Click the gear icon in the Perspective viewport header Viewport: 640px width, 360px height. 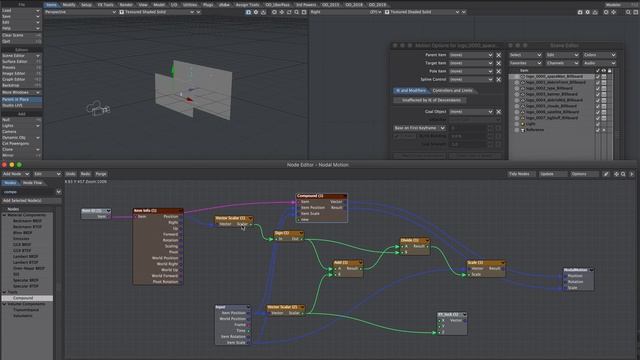coord(256,12)
